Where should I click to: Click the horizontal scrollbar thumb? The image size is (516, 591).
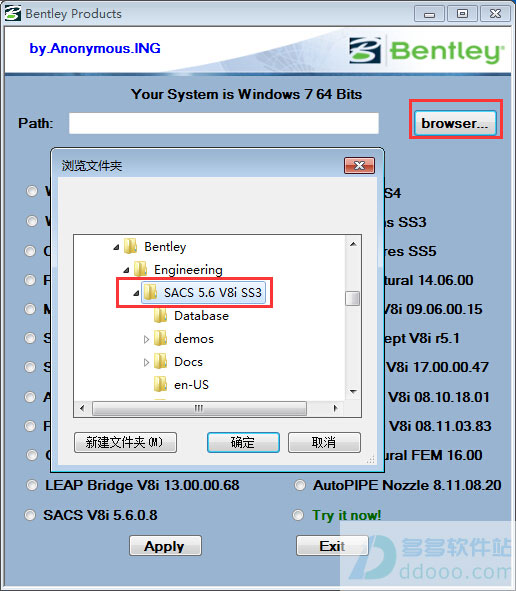199,408
